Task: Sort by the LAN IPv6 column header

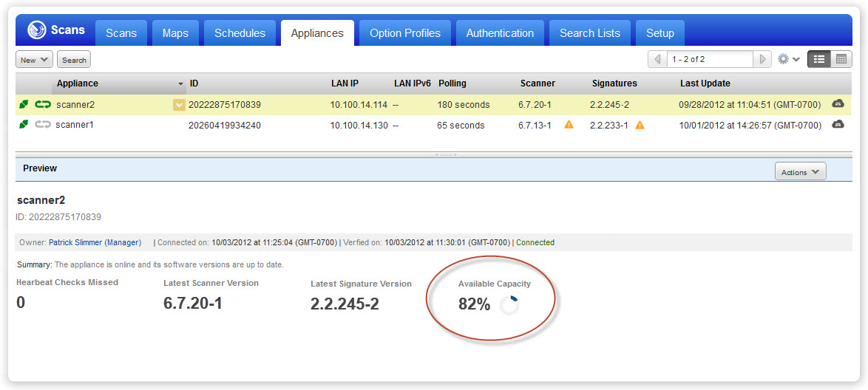Action: point(413,83)
